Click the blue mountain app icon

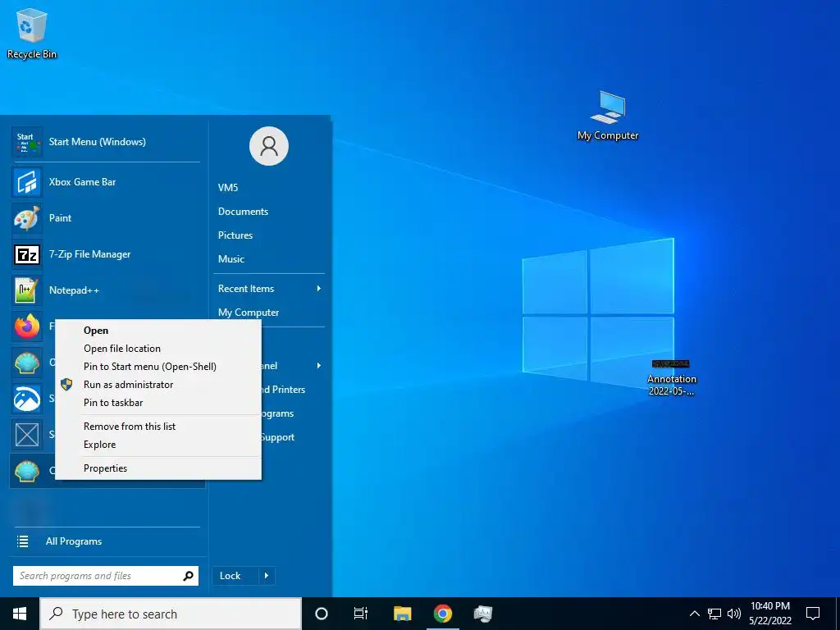point(26,399)
